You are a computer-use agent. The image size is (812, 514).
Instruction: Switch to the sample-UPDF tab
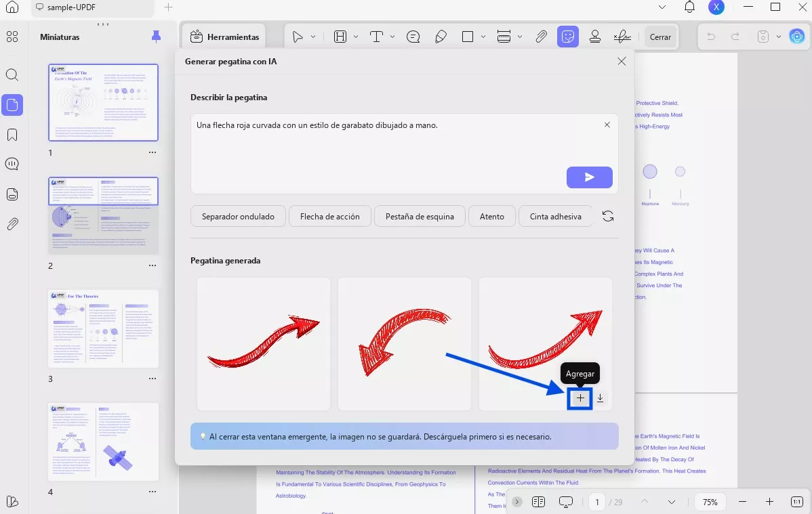click(92, 7)
